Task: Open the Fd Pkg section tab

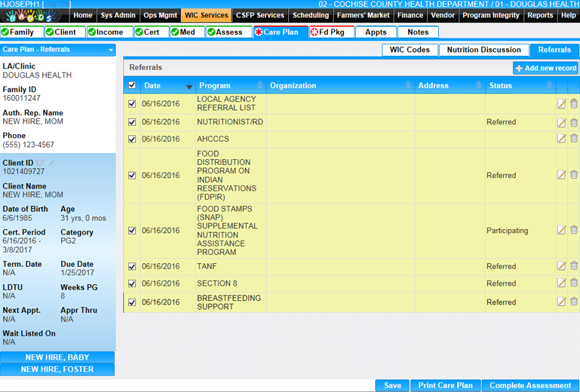Action: point(331,32)
